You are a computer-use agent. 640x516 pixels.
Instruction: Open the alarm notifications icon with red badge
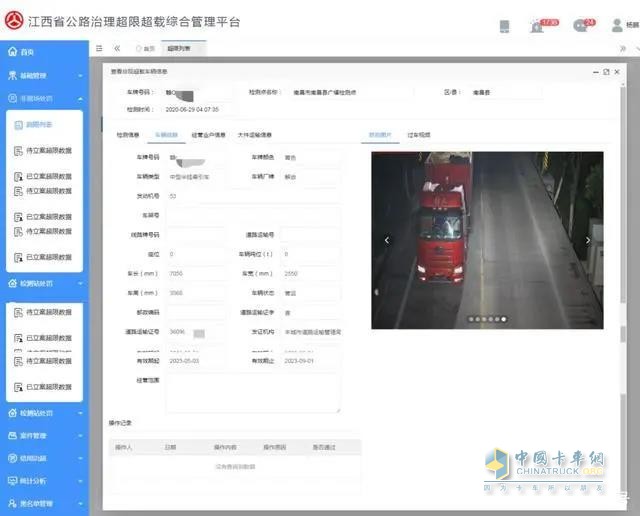pyautogui.click(x=538, y=26)
